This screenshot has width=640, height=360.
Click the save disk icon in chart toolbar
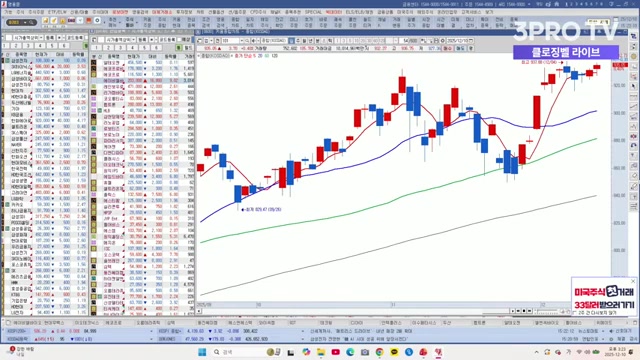[436, 41]
